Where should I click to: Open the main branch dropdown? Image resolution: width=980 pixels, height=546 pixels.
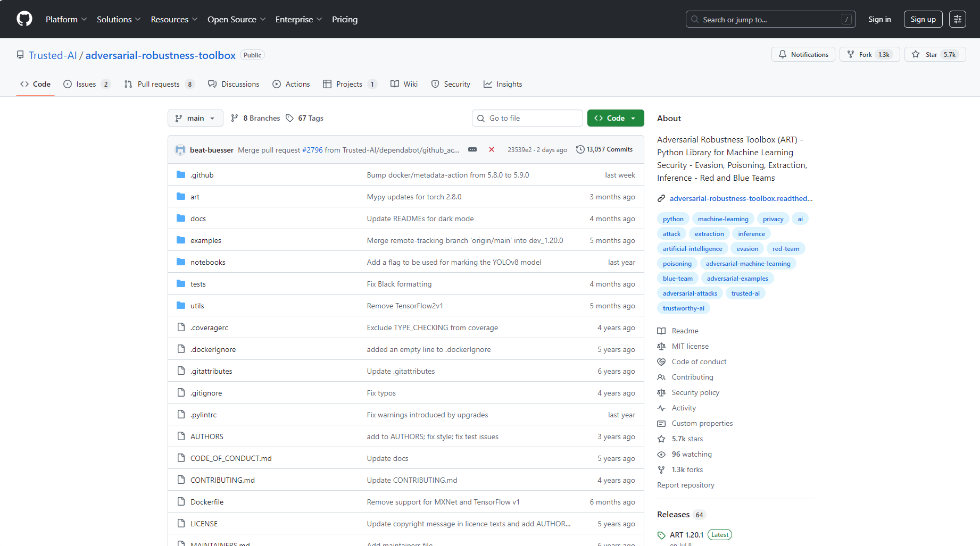coord(195,118)
